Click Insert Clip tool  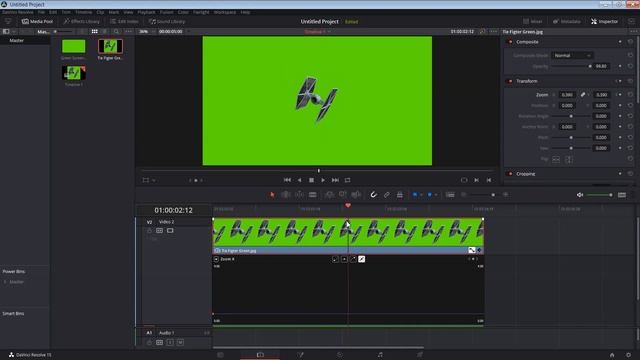329,195
